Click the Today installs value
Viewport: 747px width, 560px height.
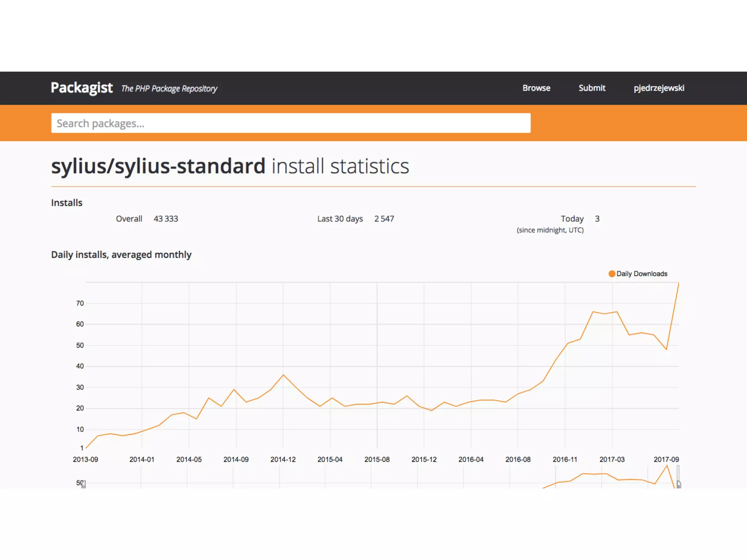[x=597, y=219]
